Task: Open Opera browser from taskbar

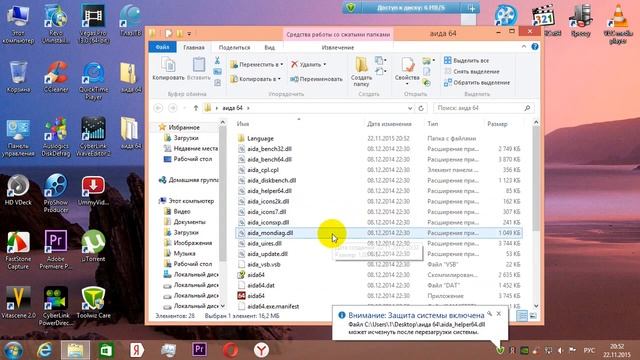Action: coord(230,350)
